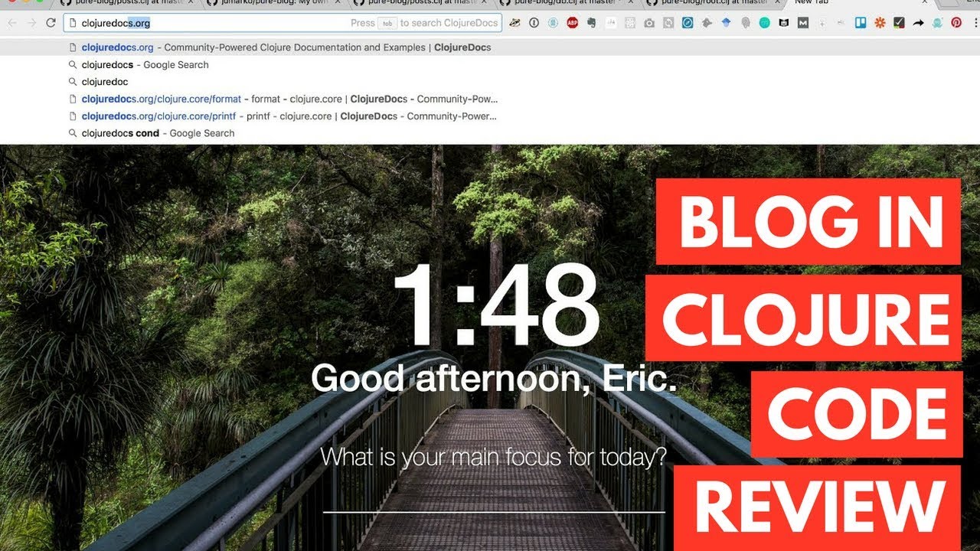Click the page icon in address bar
980x551 pixels.
pyautogui.click(x=73, y=23)
